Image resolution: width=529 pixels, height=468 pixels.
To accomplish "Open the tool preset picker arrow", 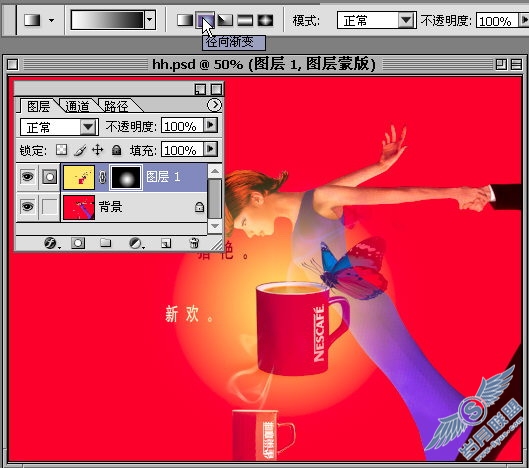I will point(51,20).
